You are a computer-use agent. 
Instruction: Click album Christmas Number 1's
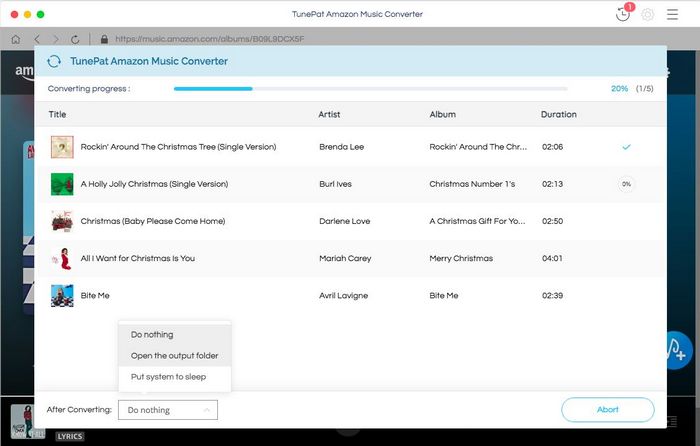coord(472,184)
